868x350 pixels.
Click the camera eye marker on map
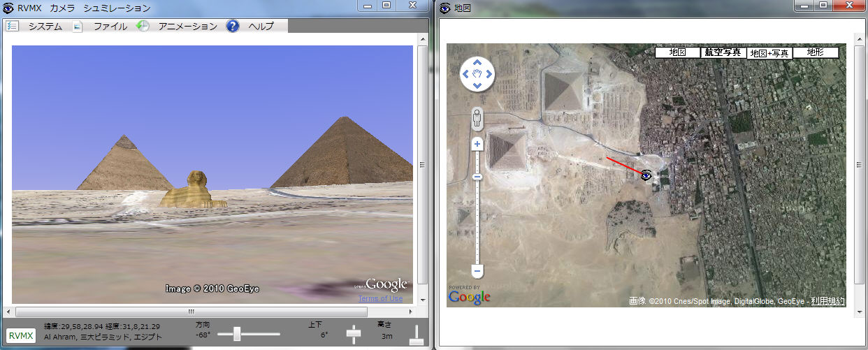pos(646,175)
